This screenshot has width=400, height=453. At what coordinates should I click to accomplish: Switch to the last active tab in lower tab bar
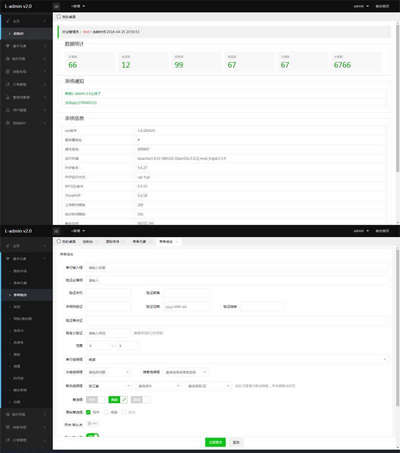click(168, 241)
